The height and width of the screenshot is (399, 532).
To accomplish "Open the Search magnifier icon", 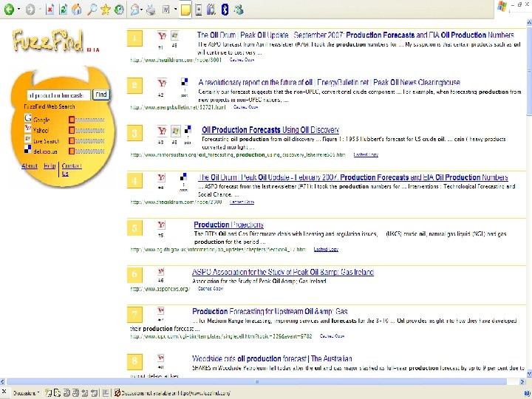I will 92,10.
